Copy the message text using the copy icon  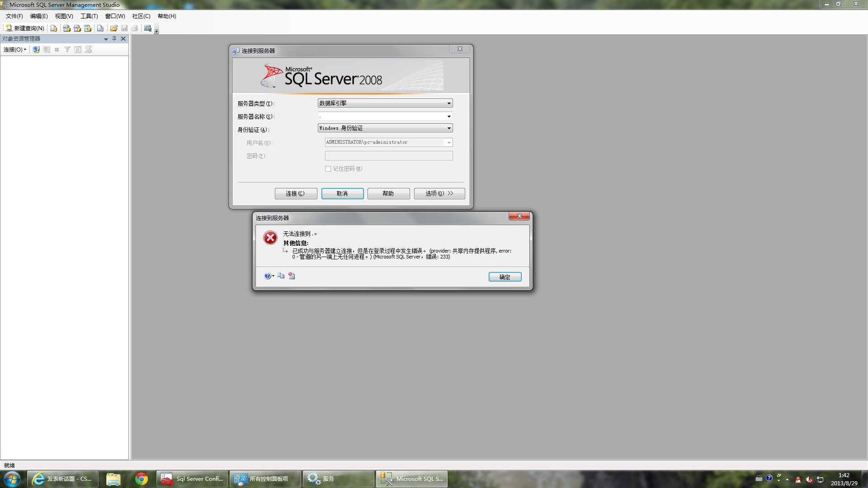pos(281,276)
